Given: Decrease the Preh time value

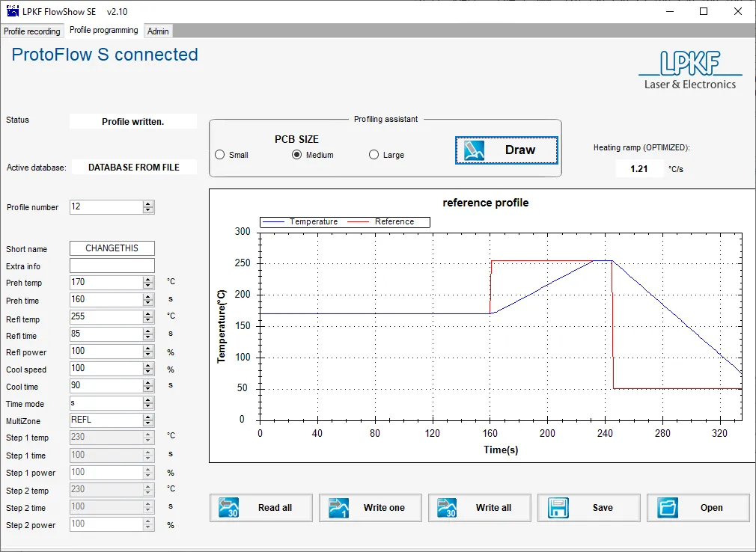Looking at the screenshot, I should (x=148, y=303).
